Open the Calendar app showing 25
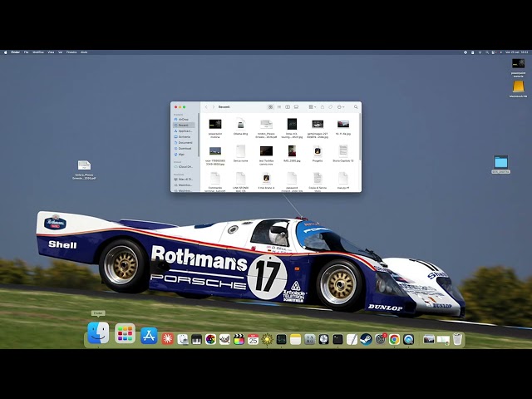This screenshot has width=532, height=399. coord(253,339)
